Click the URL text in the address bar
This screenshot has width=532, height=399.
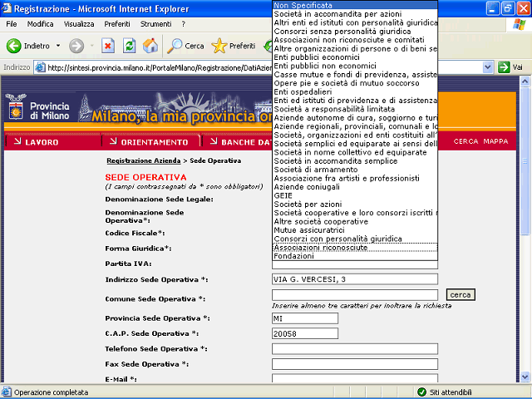pyautogui.click(x=160, y=68)
